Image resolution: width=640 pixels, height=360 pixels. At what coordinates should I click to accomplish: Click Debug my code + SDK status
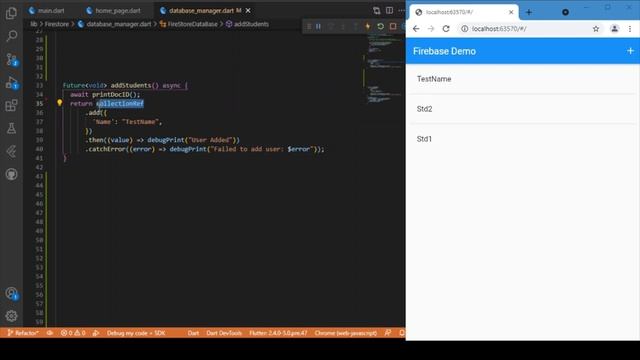pos(136,333)
